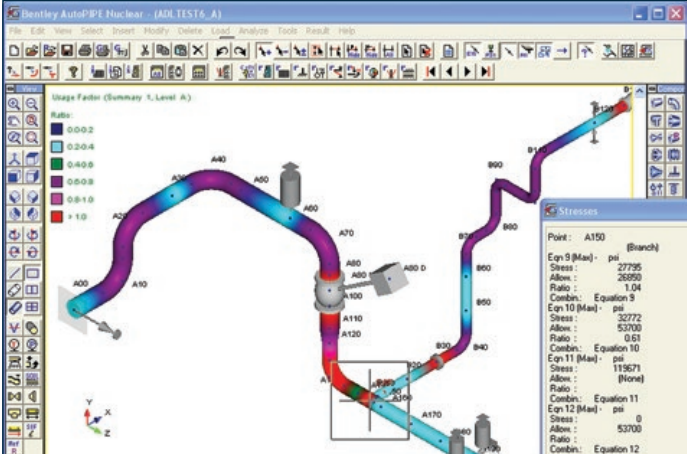Click the Open folder toolbar icon

[32, 51]
